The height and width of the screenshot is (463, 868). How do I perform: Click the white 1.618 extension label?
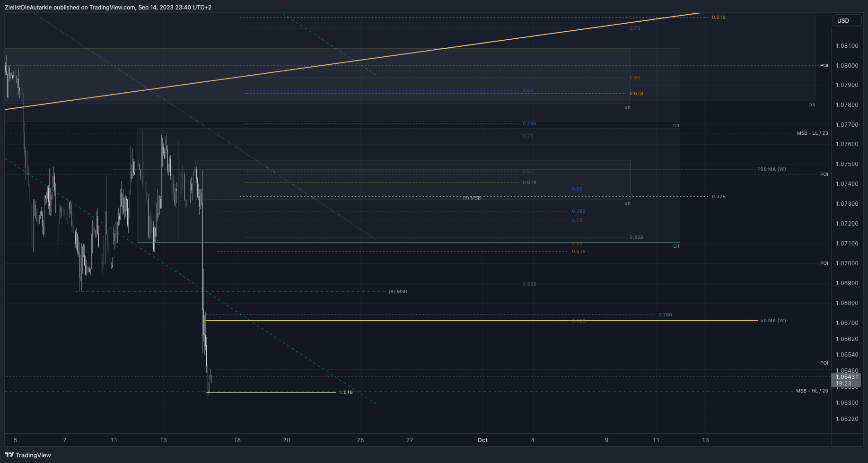pos(346,393)
